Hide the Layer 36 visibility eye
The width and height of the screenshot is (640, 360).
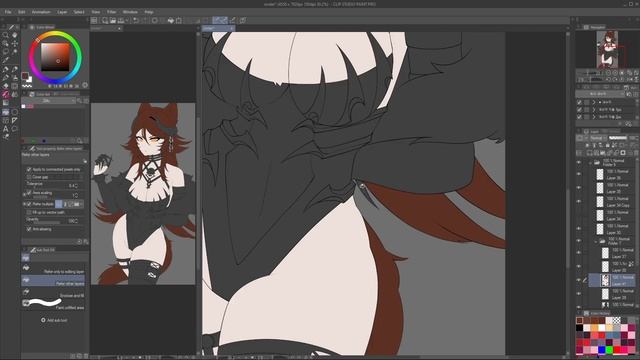pos(579,175)
